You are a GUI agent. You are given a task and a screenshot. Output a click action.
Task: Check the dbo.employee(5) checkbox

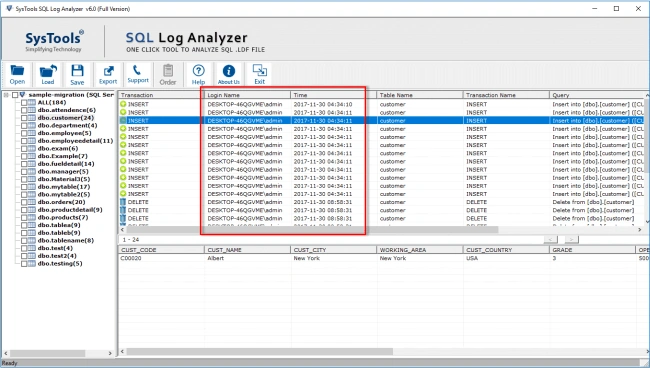click(x=24, y=133)
